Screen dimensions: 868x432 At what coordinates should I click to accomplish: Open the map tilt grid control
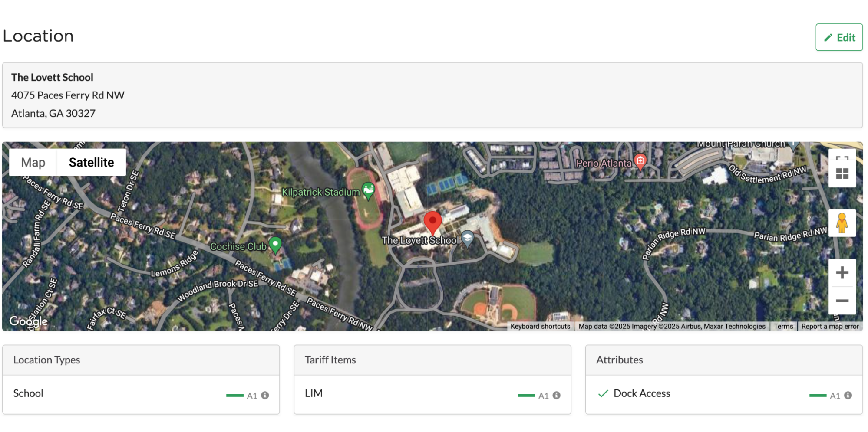(842, 174)
